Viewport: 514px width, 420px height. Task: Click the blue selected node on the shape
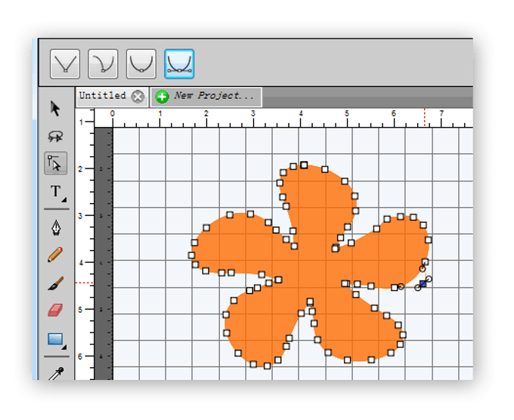point(423,283)
